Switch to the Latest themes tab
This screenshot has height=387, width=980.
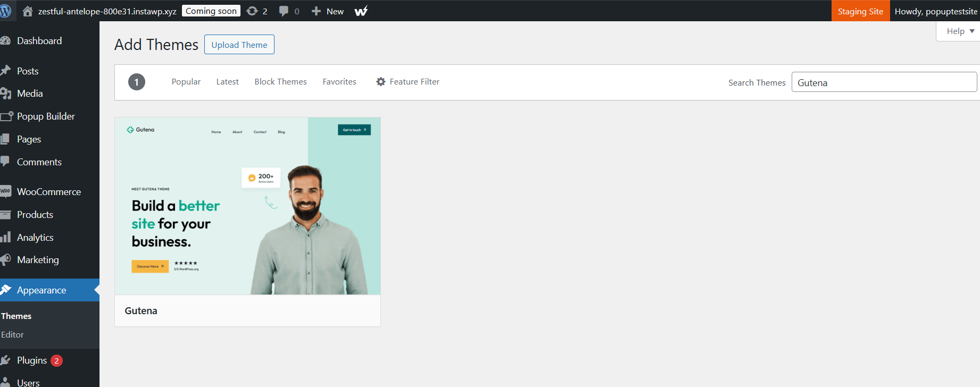click(x=227, y=82)
